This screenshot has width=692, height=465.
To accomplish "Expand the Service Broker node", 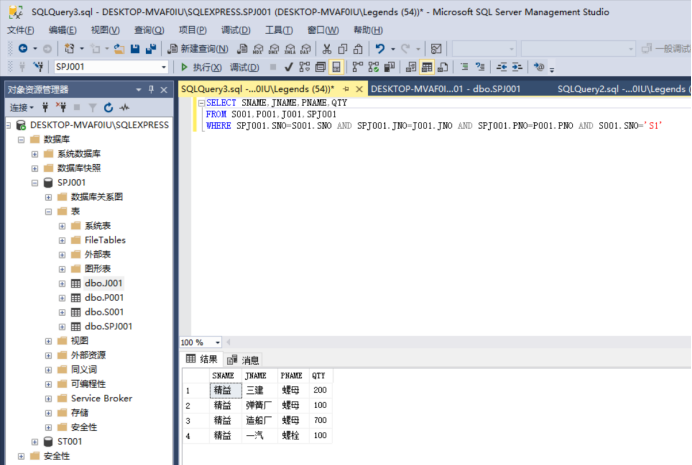I will tap(49, 398).
